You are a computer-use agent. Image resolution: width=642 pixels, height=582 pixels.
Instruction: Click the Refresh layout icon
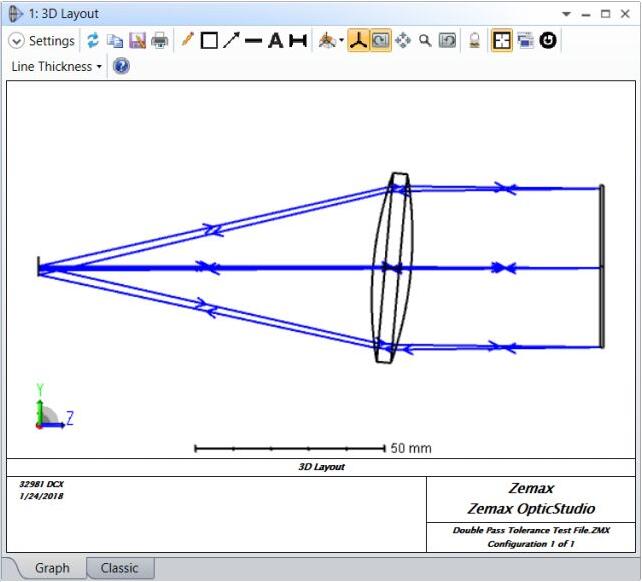pyautogui.click(x=93, y=41)
